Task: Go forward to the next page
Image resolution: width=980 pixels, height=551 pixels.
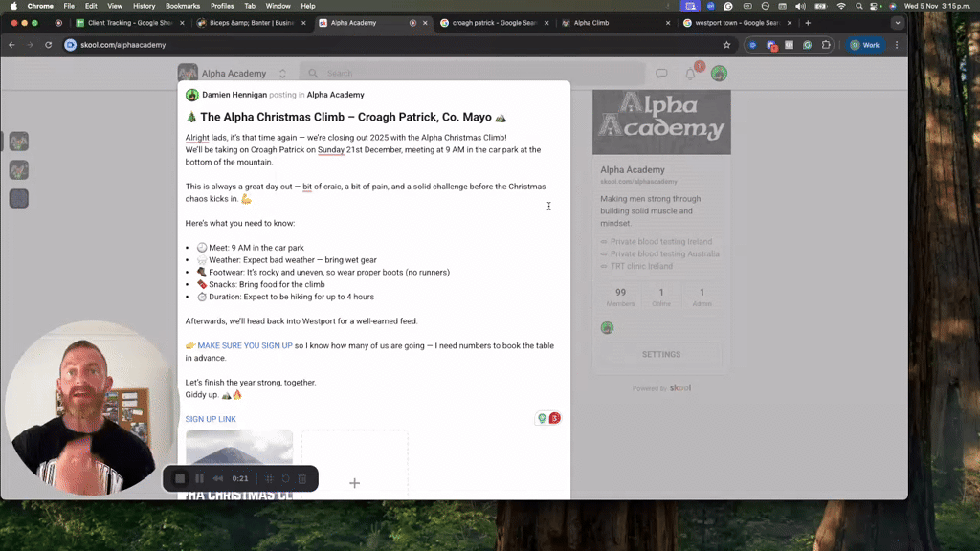Action: click(30, 45)
